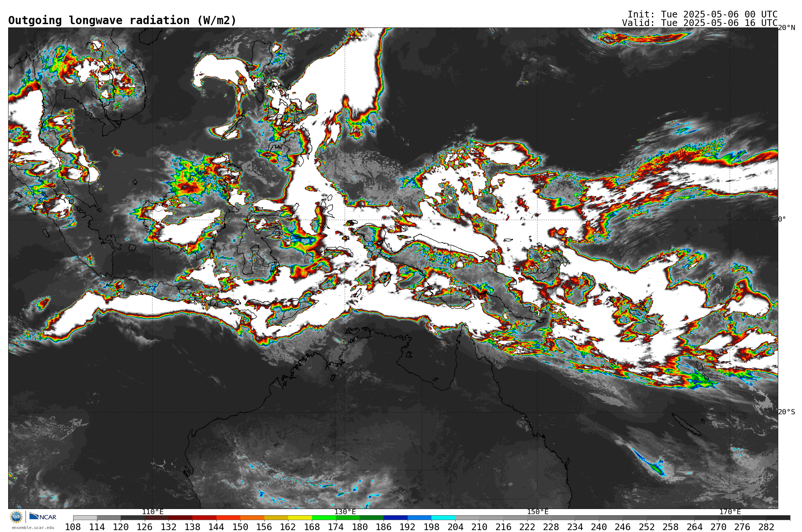Click the colorbar value 240
The height and width of the screenshot is (532, 802).
pyautogui.click(x=599, y=527)
